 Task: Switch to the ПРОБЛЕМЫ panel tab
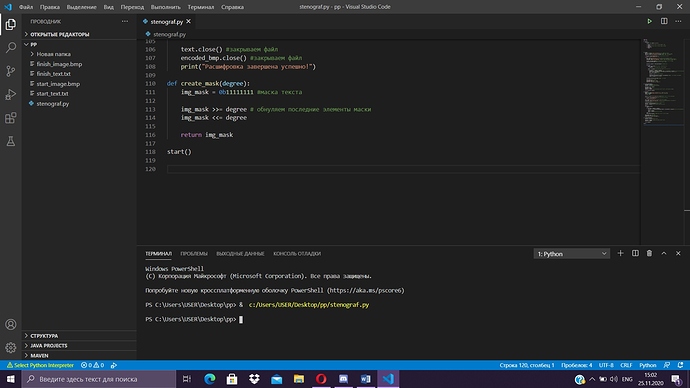(x=194, y=254)
